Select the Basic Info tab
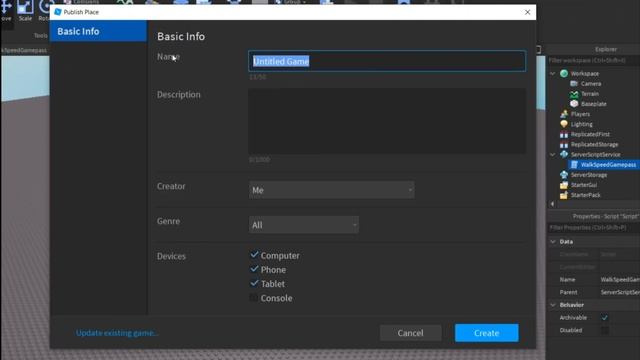640x360 pixels. coord(98,31)
